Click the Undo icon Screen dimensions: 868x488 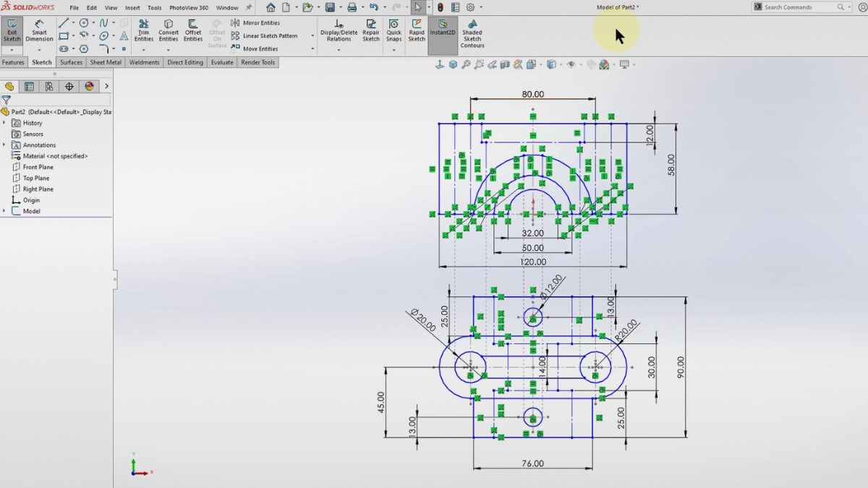pos(374,7)
